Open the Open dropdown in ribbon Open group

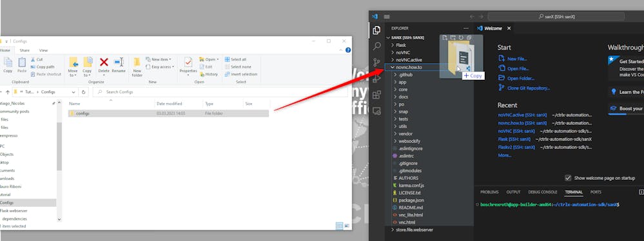coord(209,59)
